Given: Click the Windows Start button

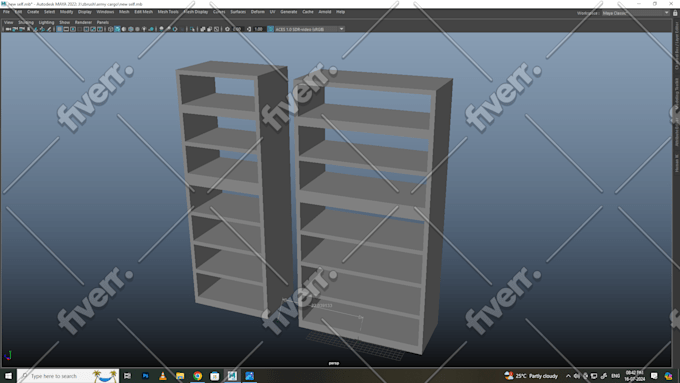Looking at the screenshot, I should (x=8, y=376).
